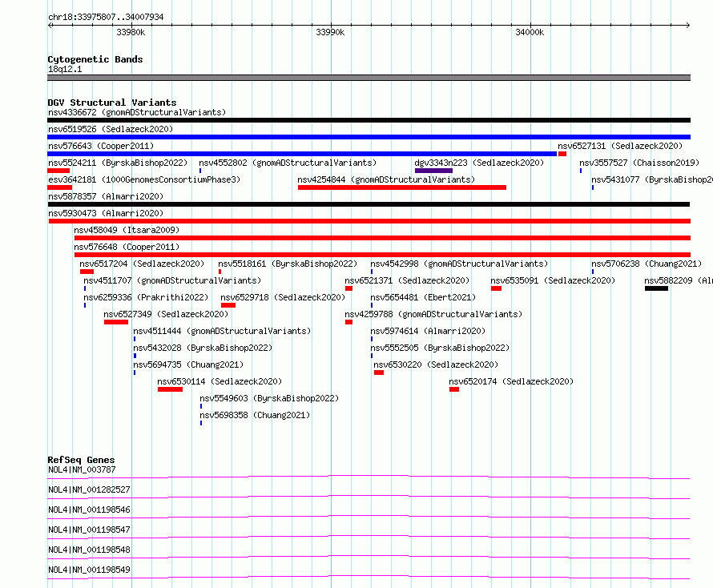The height and width of the screenshot is (588, 713).
Task: Click the black nsv5882209 variant bar
Action: 657,288
